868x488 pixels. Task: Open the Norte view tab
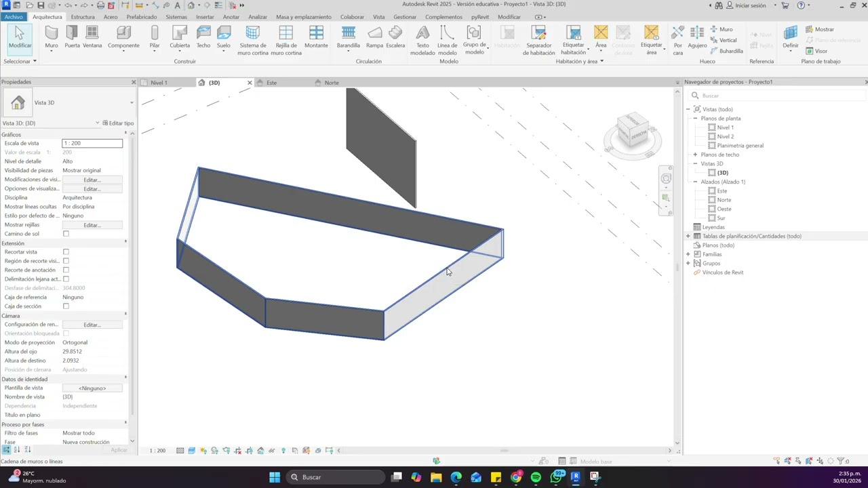[x=331, y=83]
